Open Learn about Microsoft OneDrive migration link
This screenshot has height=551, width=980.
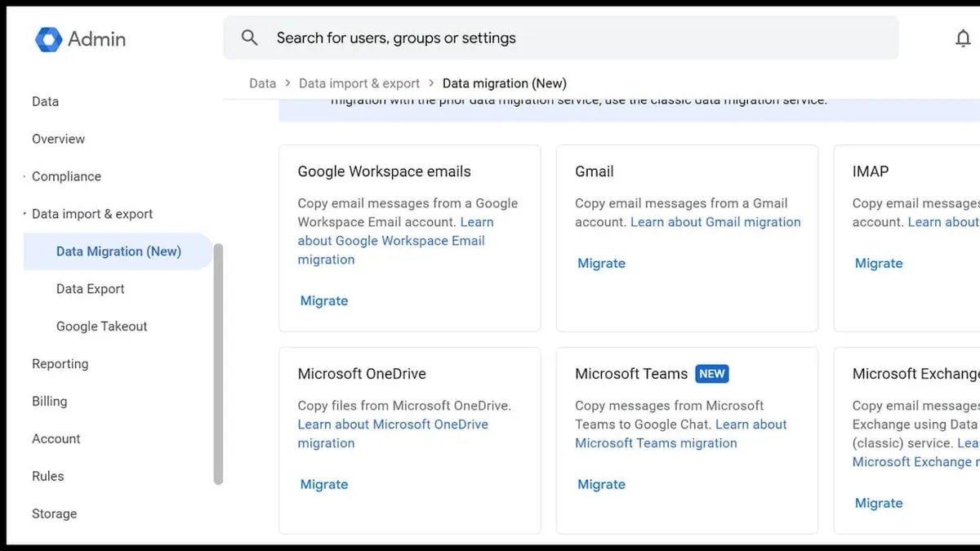[393, 433]
